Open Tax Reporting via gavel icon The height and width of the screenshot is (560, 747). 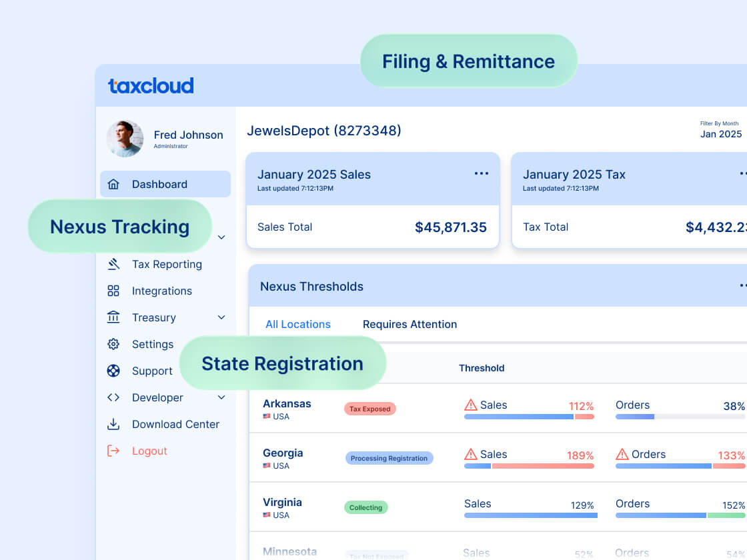113,264
